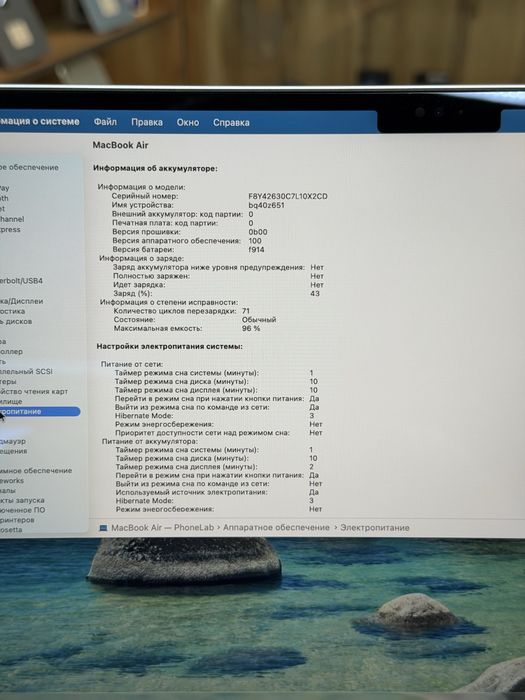525x700 pixels.
Task: Click the laptop icon in the path bar
Action: click(103, 528)
